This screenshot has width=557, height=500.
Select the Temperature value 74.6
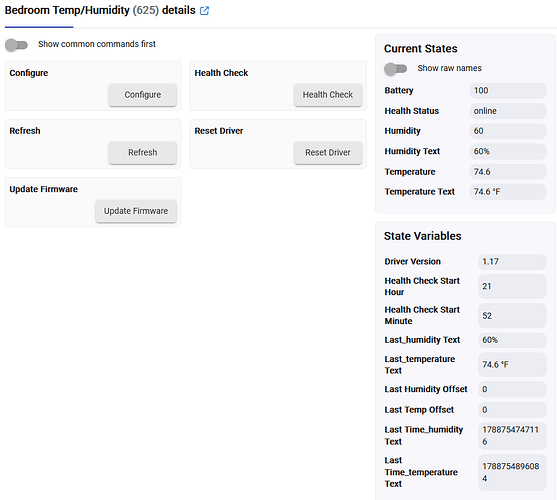coord(508,172)
